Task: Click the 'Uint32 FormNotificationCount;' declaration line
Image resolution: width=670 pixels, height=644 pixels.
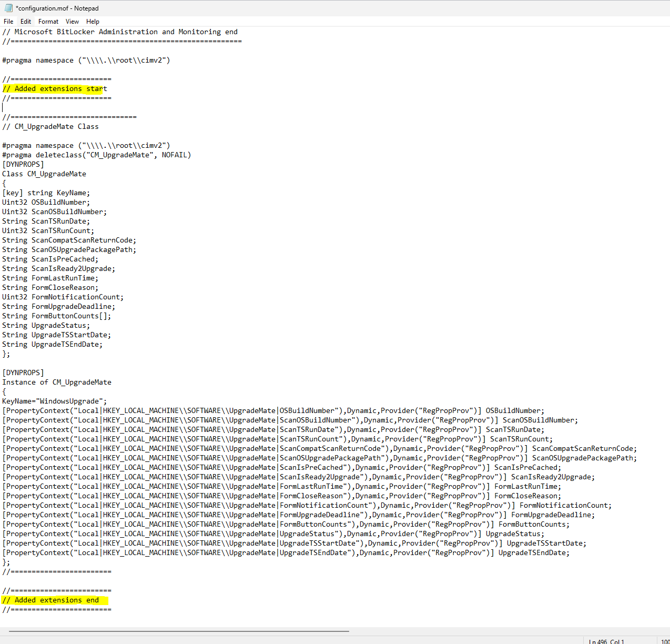Action: tap(63, 297)
